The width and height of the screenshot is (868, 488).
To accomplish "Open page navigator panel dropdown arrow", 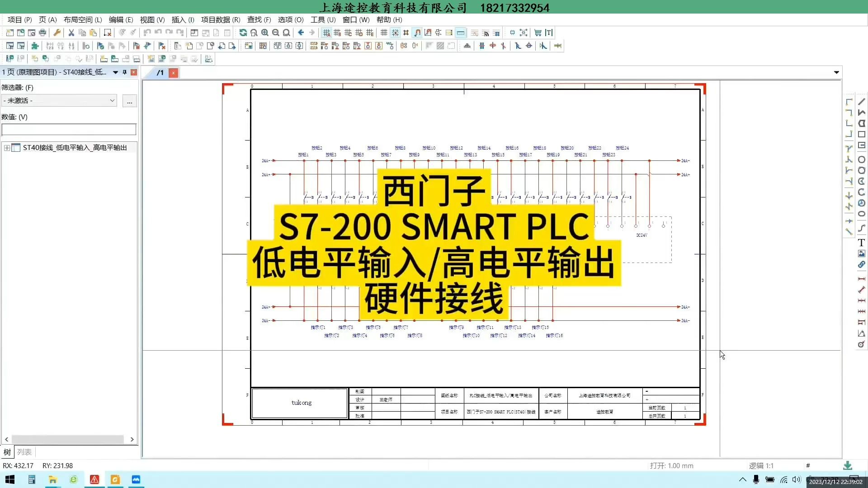I will 115,72.
